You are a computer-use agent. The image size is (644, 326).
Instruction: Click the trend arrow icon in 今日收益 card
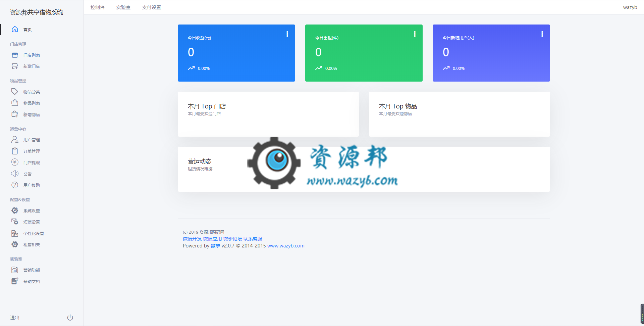click(191, 68)
